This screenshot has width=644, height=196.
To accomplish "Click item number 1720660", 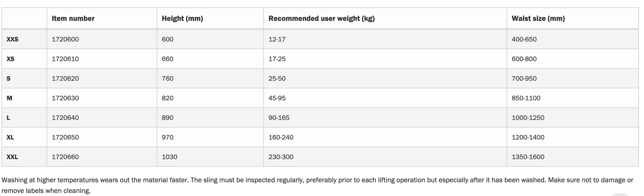I will (65, 157).
